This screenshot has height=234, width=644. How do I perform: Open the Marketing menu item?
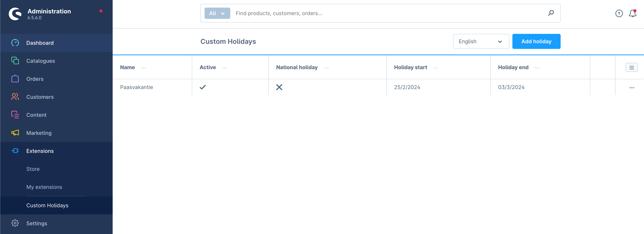click(x=56, y=133)
